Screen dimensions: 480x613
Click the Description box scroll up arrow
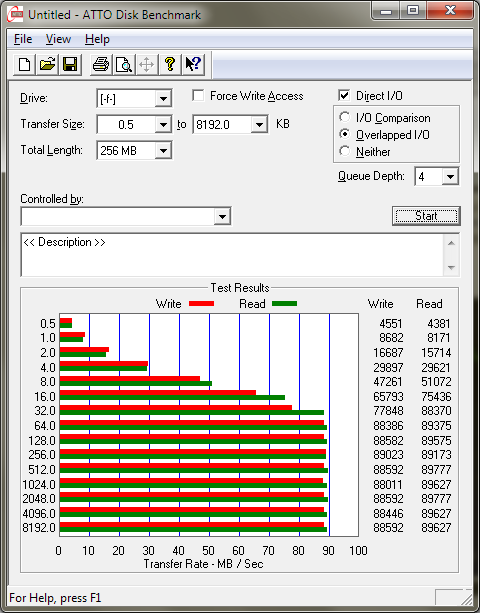(451, 243)
